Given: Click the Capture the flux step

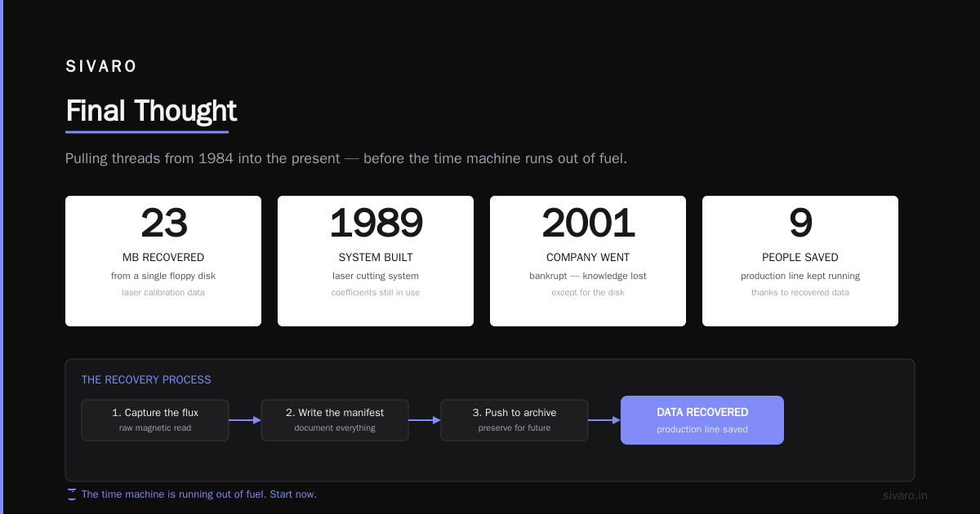Looking at the screenshot, I should (x=155, y=420).
